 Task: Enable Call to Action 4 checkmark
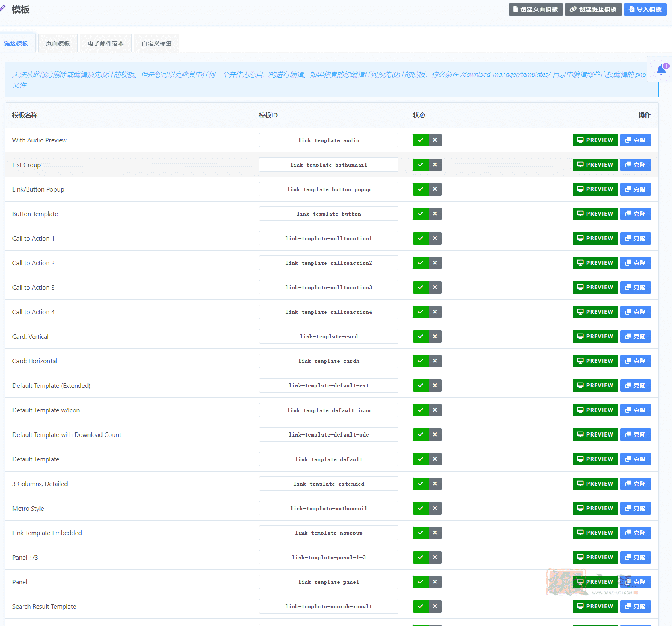[421, 312]
